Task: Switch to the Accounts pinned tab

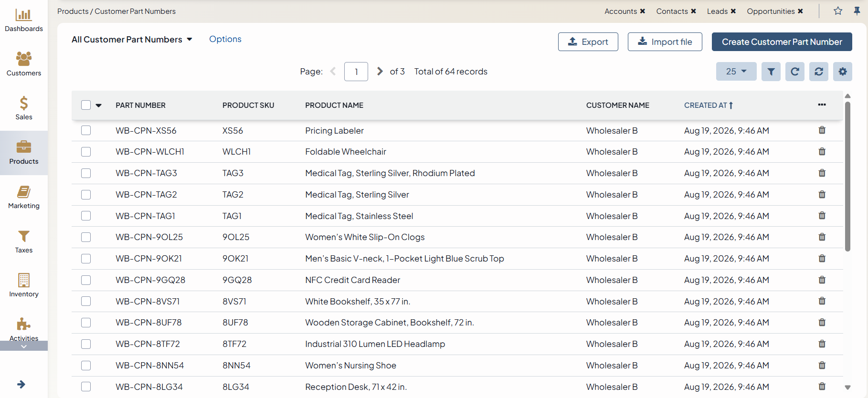Action: tap(621, 11)
